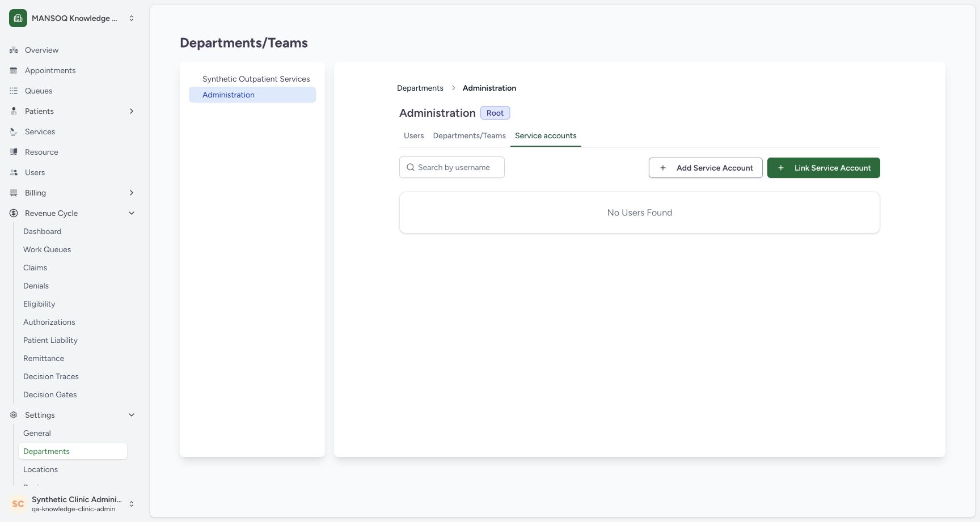Click the plus icon on Add Service Account

[x=663, y=168]
